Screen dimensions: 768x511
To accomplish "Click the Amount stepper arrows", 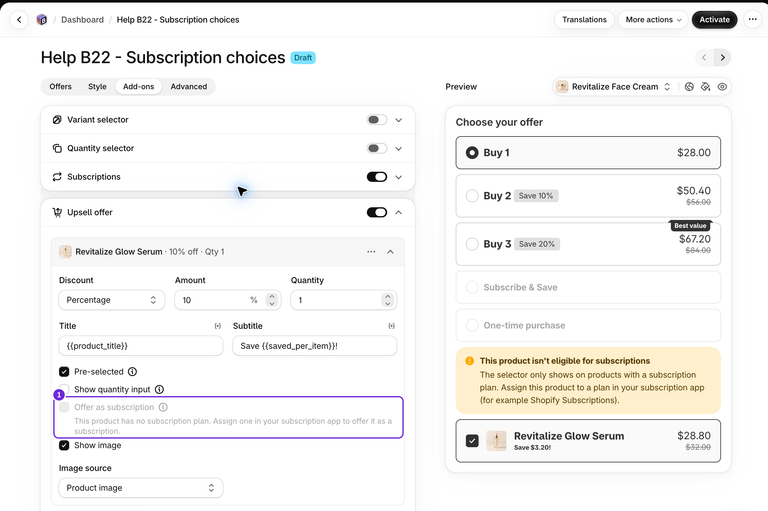I will [x=272, y=300].
